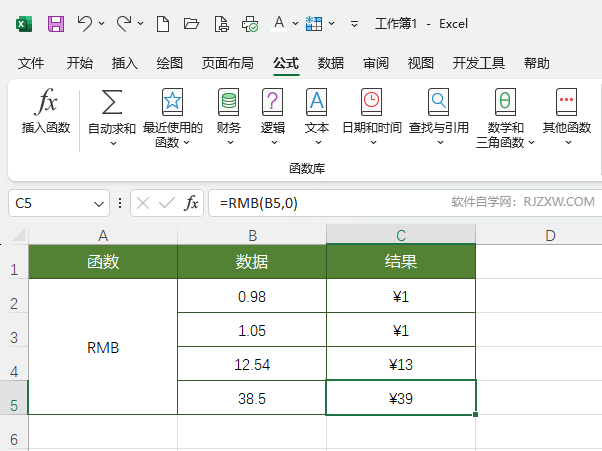The width and height of the screenshot is (602, 451).
Task: Confirm formula entry with the checkmark icon
Action: [167, 203]
